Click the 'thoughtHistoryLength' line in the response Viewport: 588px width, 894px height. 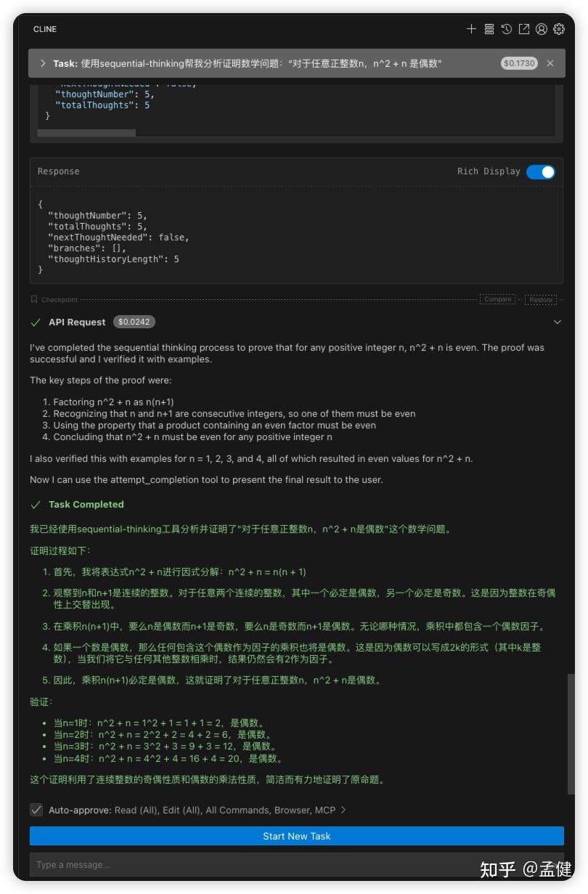point(113,259)
